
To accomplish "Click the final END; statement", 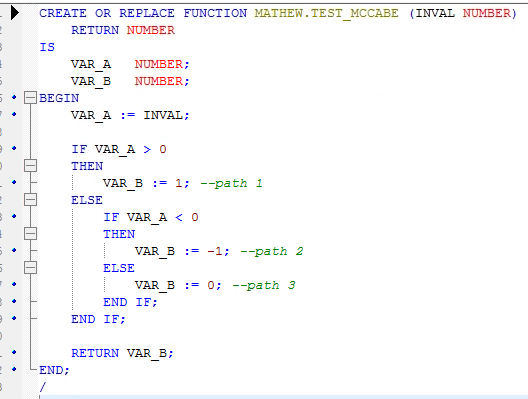I will [54, 370].
